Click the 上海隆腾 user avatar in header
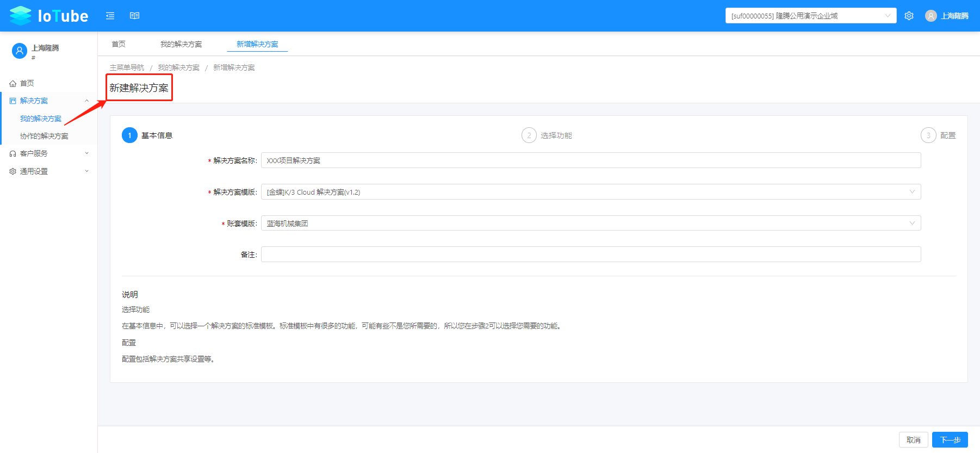980x453 pixels. pyautogui.click(x=931, y=16)
